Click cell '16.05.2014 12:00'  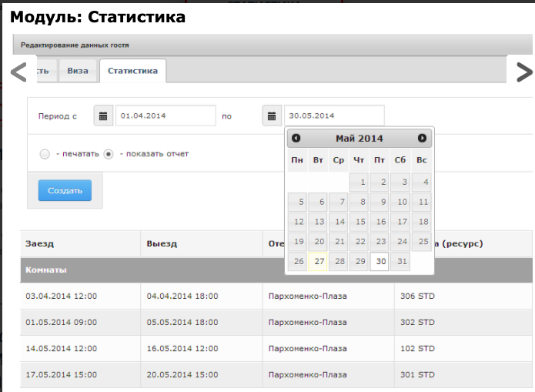point(202,349)
